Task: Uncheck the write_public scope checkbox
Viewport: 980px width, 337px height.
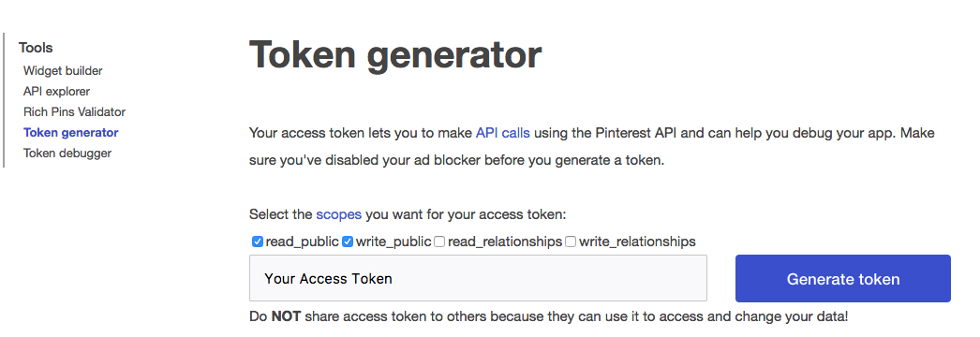Action: point(348,242)
